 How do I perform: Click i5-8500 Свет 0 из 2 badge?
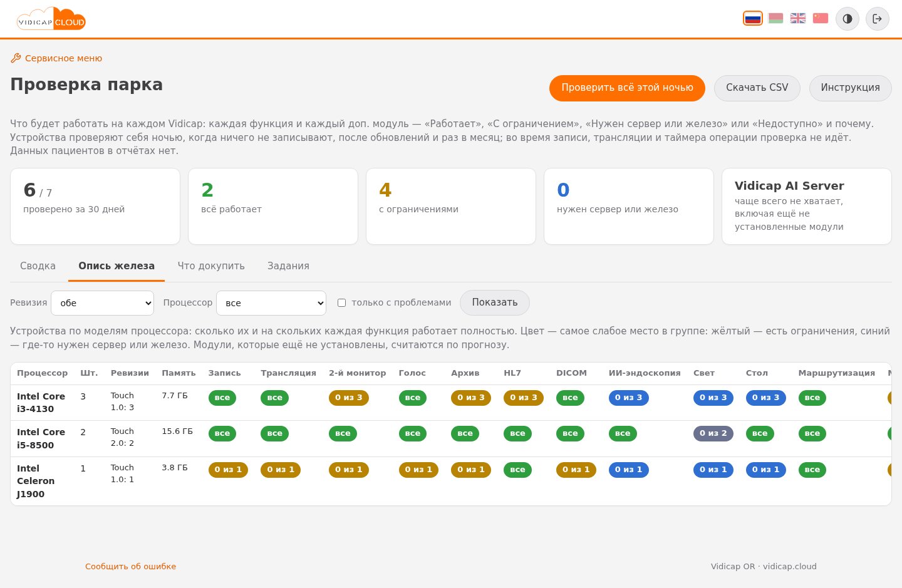pos(713,433)
